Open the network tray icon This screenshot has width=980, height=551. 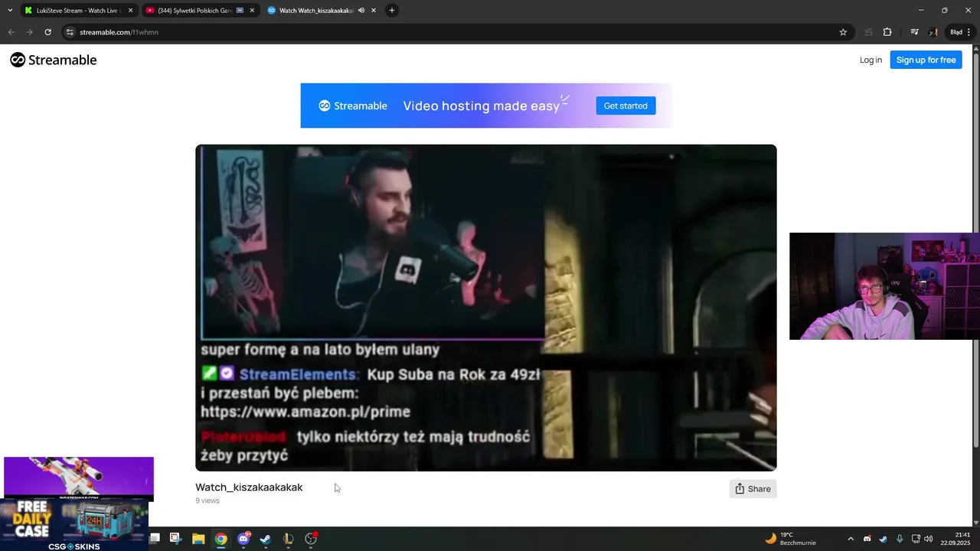tap(916, 539)
